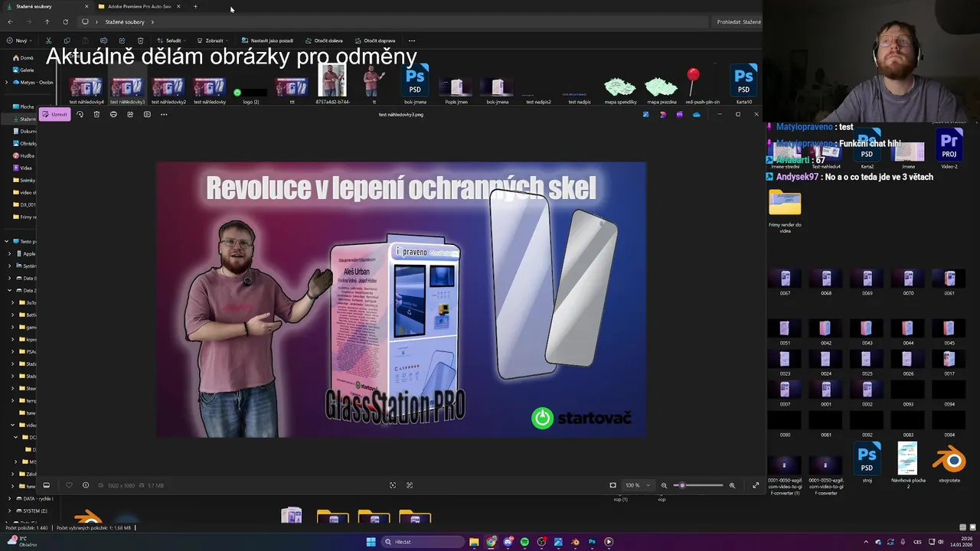Select the Video-2 Premiere project desktop icon
The width and height of the screenshot is (980, 551).
click(949, 148)
